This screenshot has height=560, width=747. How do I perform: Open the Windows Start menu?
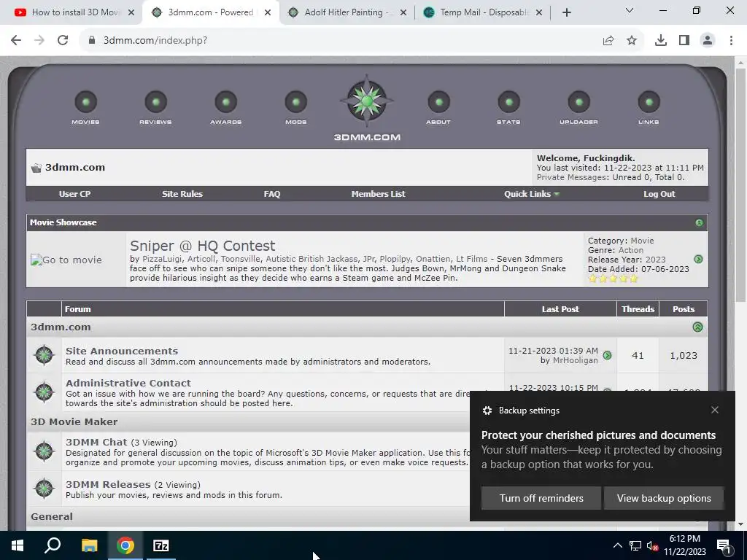point(18,545)
